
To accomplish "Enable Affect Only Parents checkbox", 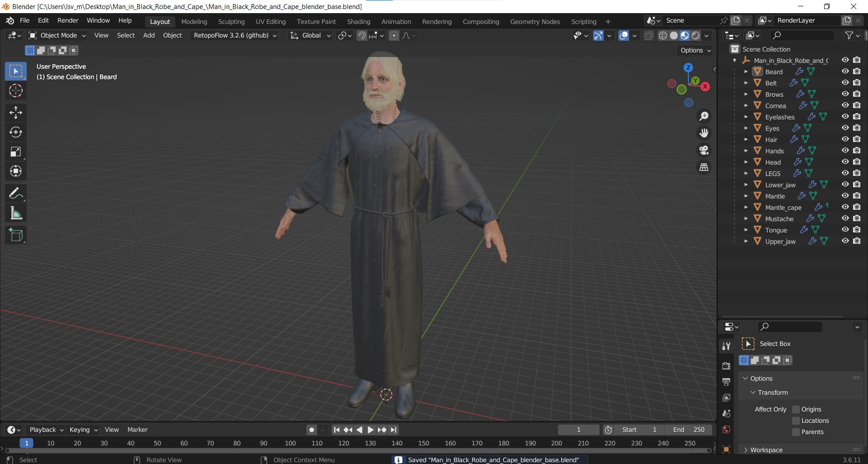I will [x=796, y=432].
